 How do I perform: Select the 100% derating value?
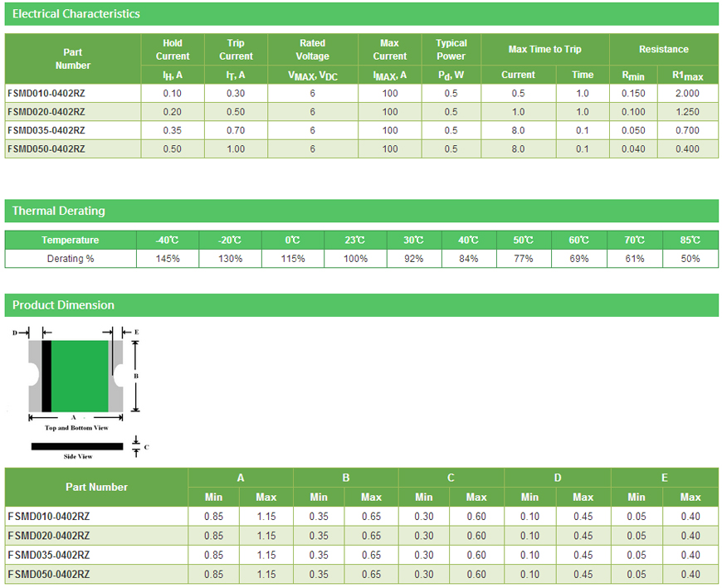(355, 259)
